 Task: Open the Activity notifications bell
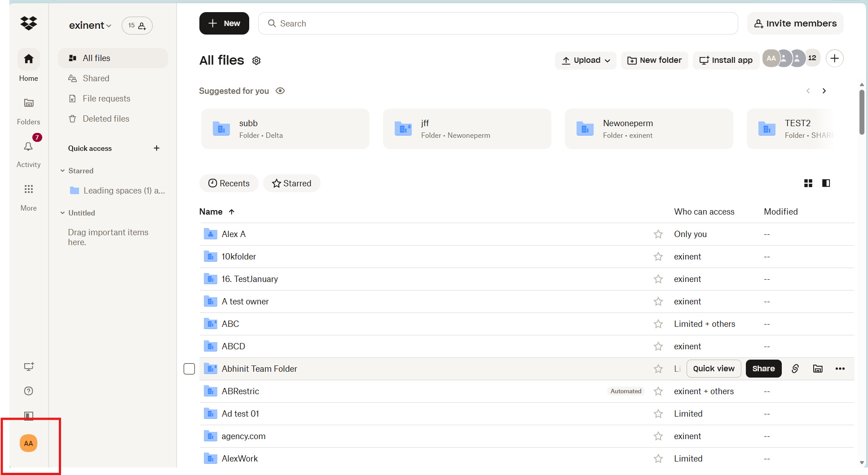click(28, 147)
